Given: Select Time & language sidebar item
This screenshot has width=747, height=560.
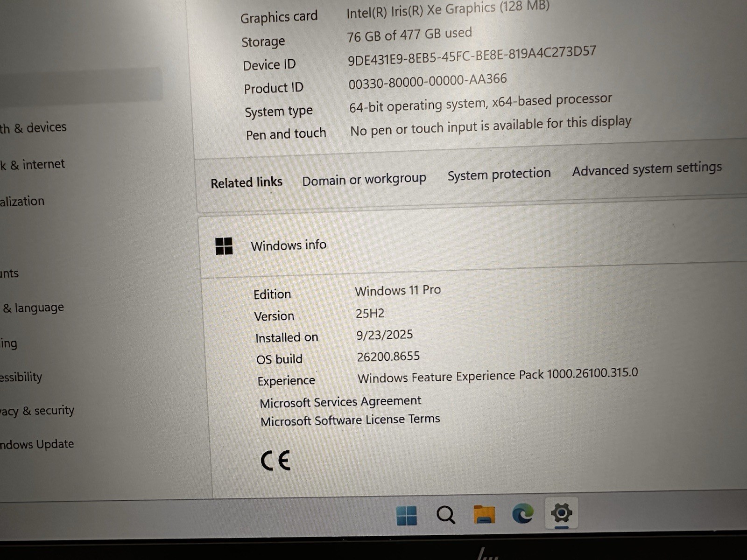Looking at the screenshot, I should [x=33, y=308].
